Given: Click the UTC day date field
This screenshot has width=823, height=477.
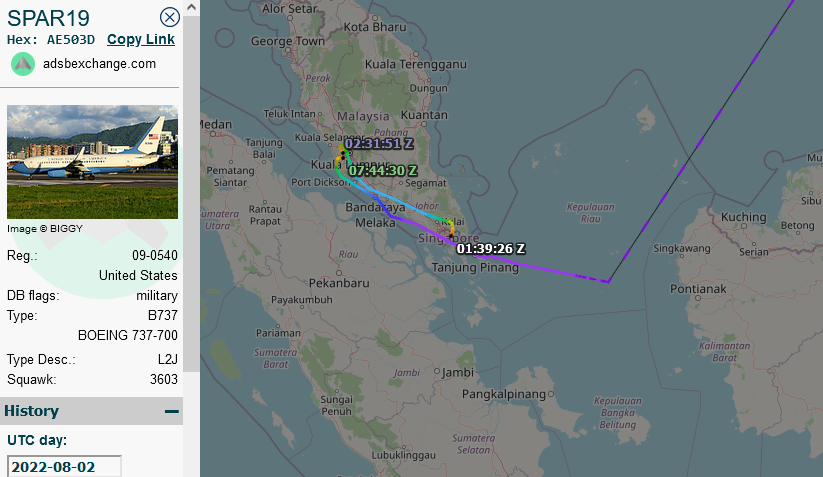Looking at the screenshot, I should pyautogui.click(x=64, y=467).
